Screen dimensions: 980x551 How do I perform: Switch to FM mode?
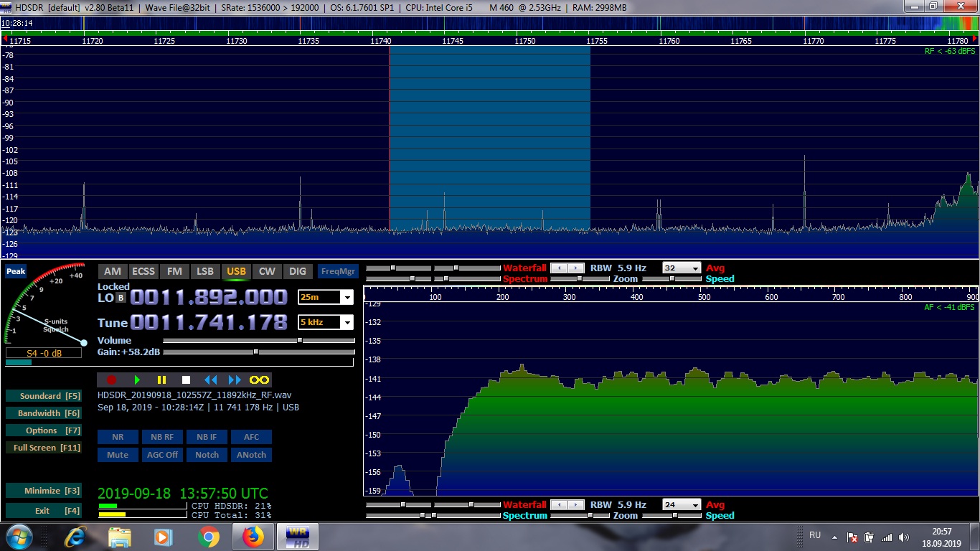tap(174, 271)
